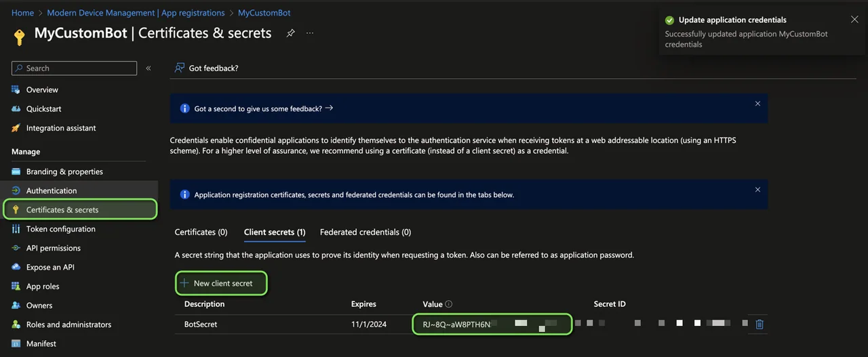Screen dimensions: 868x357
Task: Open Manifest menu item
Action: tap(41, 343)
